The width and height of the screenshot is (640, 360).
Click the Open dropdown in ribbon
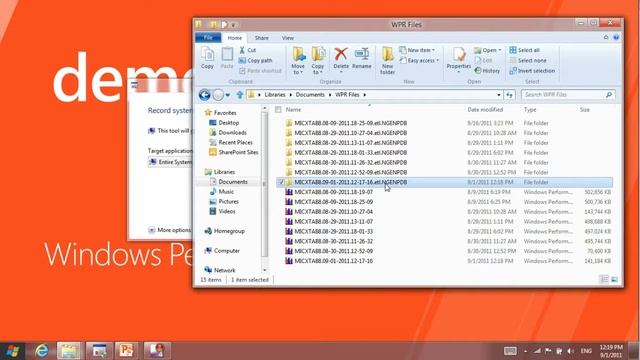tap(488, 50)
